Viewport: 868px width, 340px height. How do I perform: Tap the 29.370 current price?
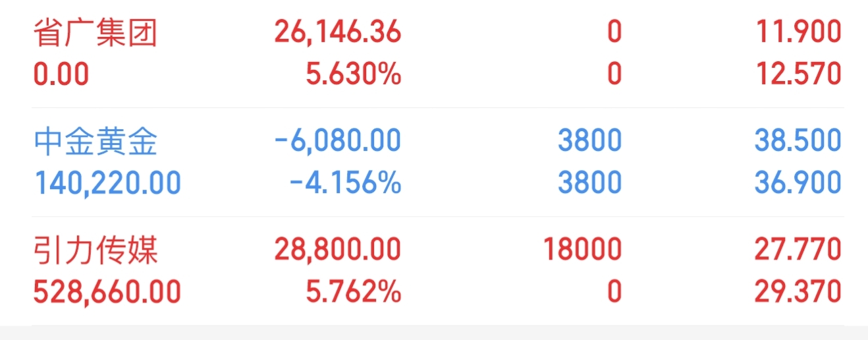coord(798,293)
